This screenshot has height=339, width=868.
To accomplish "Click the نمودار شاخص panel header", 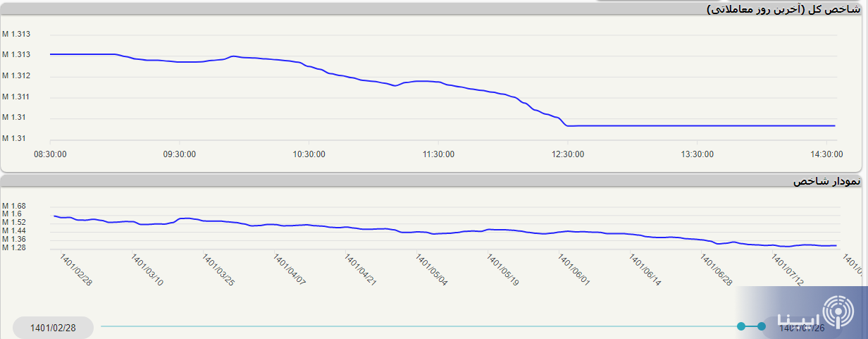I will pyautogui.click(x=826, y=182).
